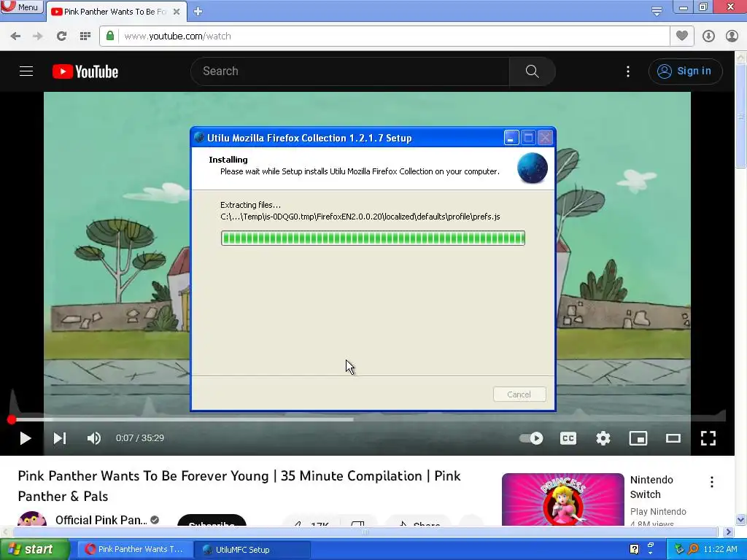Click the video title heading text
This screenshot has height=560, width=747.
pos(239,486)
